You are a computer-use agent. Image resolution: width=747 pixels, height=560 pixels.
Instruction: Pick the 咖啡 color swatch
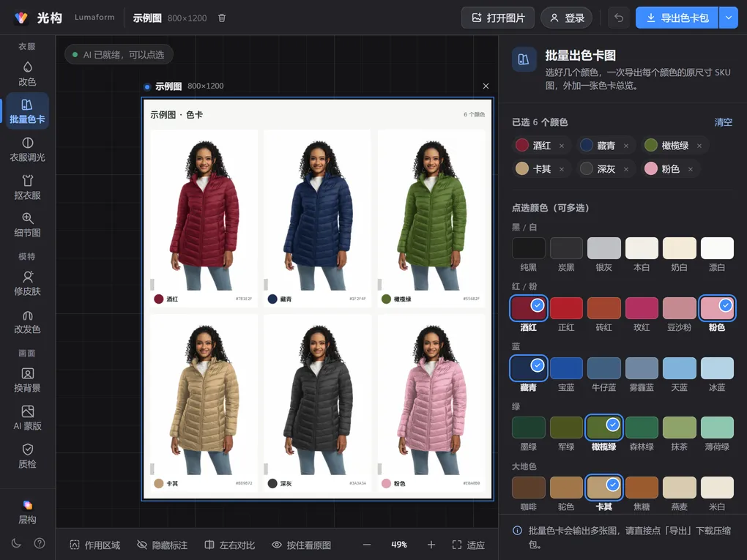pyautogui.click(x=528, y=487)
